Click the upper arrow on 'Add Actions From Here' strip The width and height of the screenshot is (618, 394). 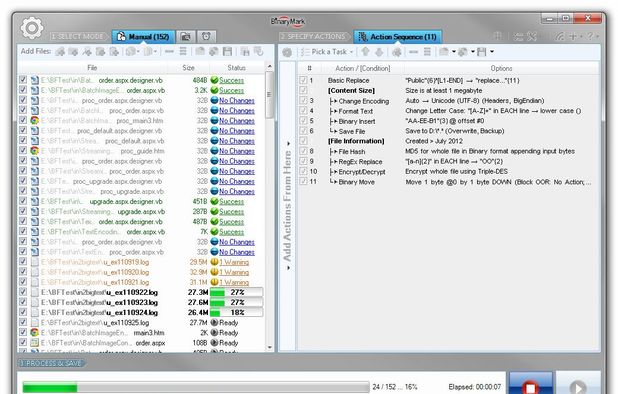pos(289,143)
